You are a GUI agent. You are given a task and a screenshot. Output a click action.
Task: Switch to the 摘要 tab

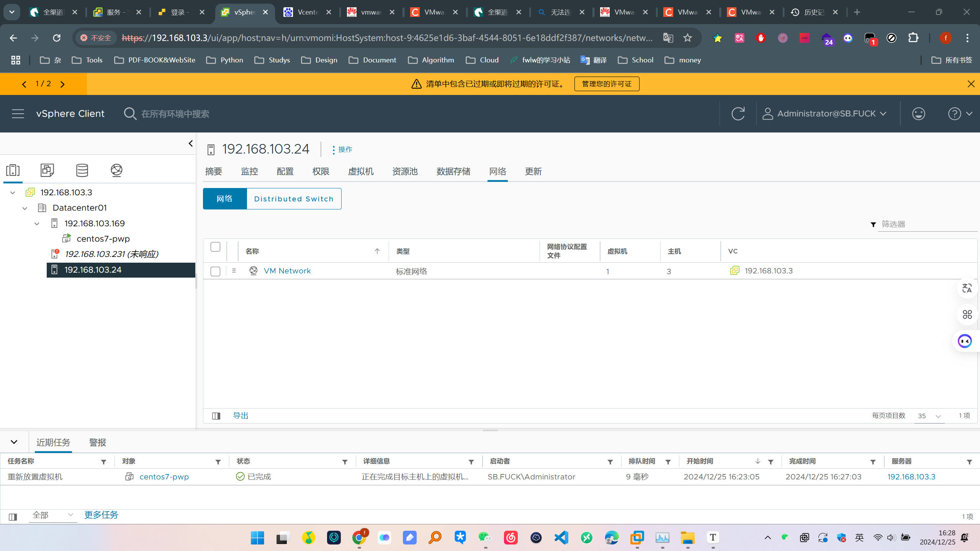[x=214, y=172]
